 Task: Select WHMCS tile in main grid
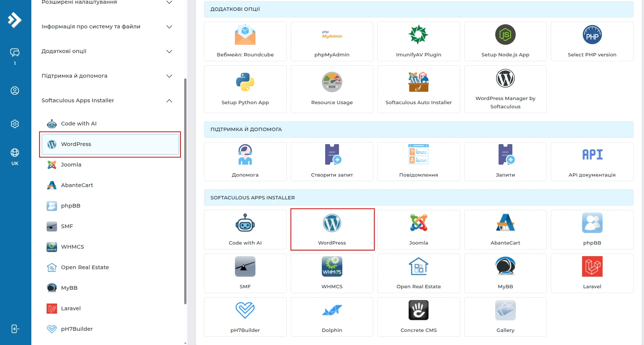[332, 273]
